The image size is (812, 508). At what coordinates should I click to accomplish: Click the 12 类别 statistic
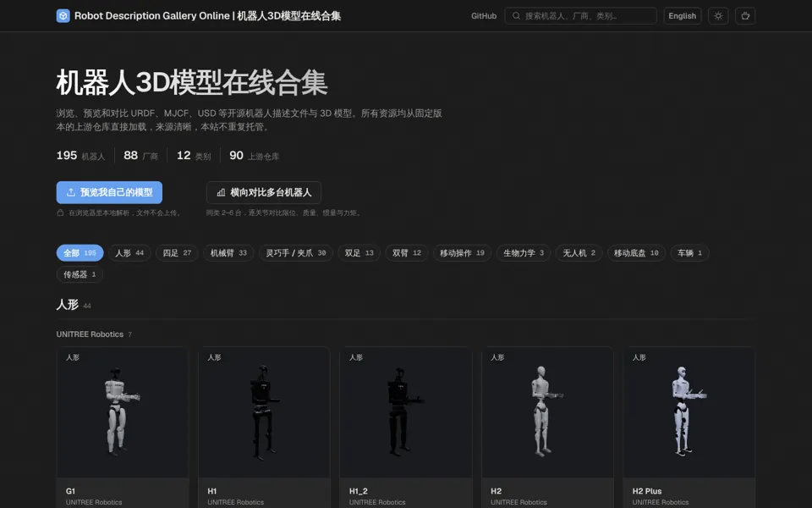pos(194,156)
